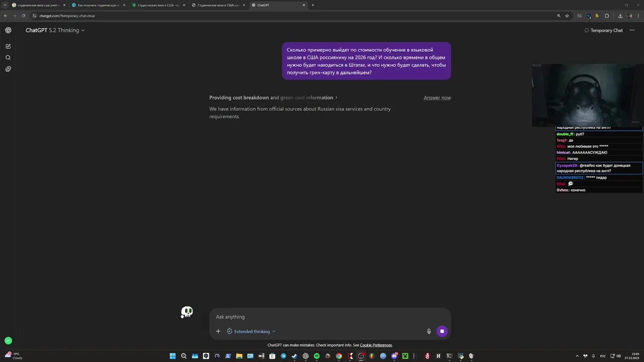This screenshot has width=644, height=362.
Task: Open the ChatGPT logo sidebar toggle
Action: [x=8, y=30]
